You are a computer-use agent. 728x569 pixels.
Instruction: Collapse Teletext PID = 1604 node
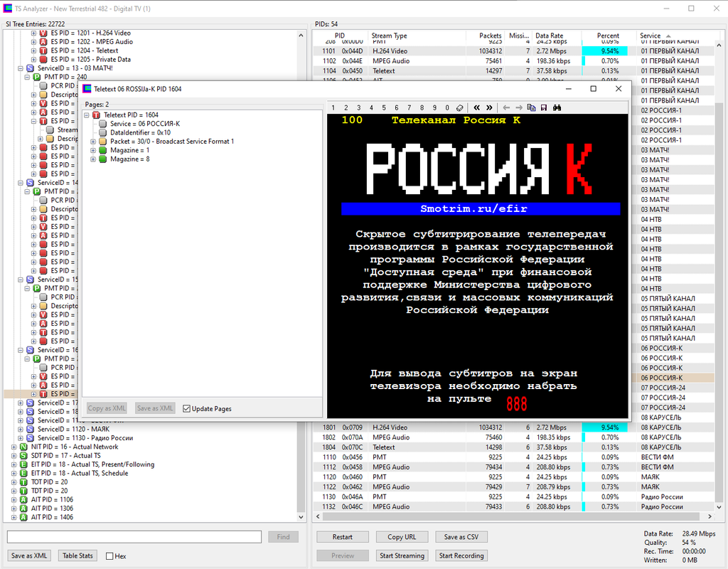click(x=86, y=115)
